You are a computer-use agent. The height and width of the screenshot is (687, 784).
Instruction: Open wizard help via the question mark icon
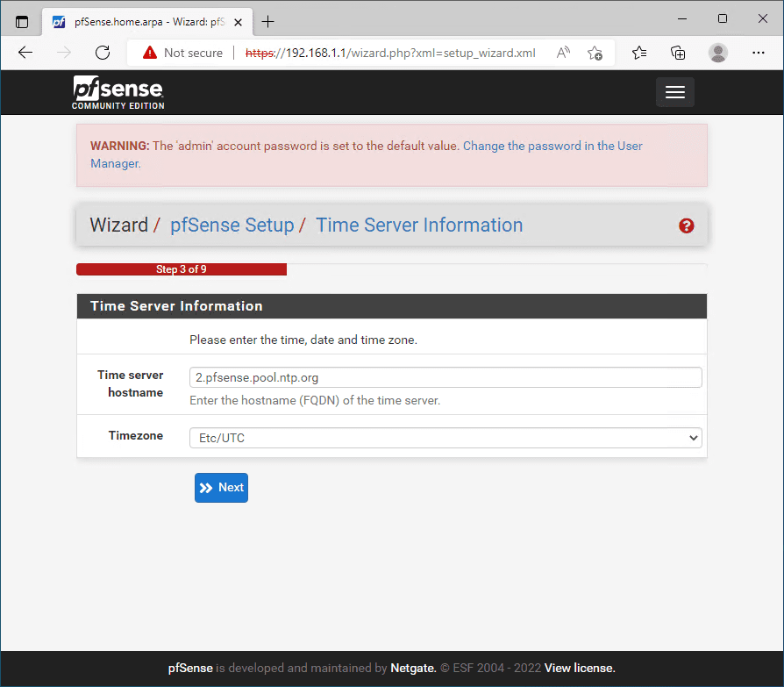coord(686,225)
